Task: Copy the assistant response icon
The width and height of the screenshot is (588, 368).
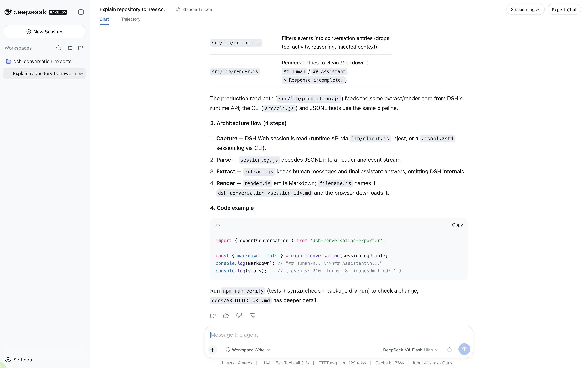Action: coord(213,315)
